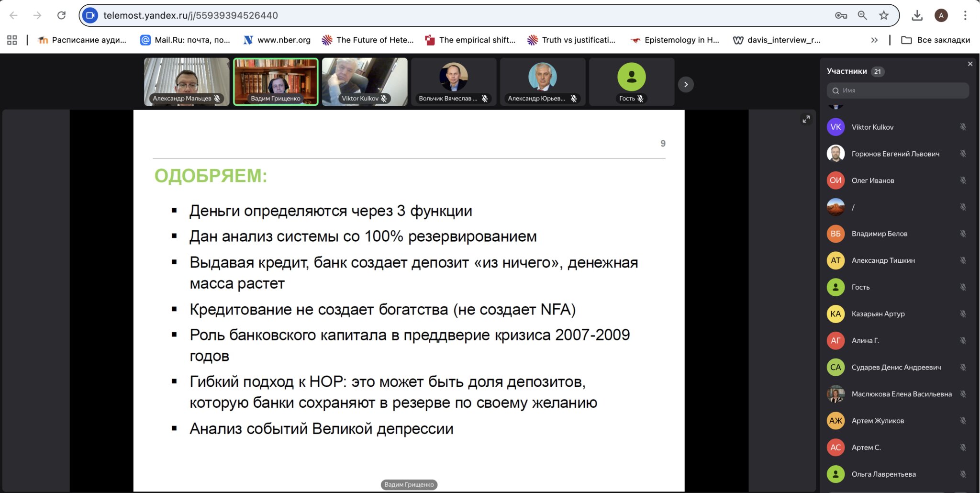Open the browser zoom magnifier icon
Image resolution: width=980 pixels, height=493 pixels.
coord(862,15)
